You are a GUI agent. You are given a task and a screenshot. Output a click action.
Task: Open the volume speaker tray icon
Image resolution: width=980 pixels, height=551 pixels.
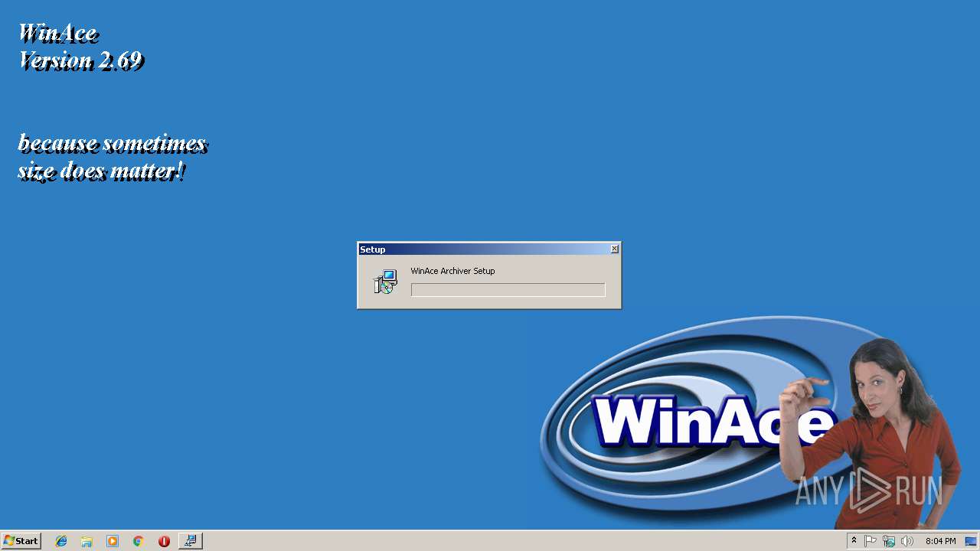907,541
